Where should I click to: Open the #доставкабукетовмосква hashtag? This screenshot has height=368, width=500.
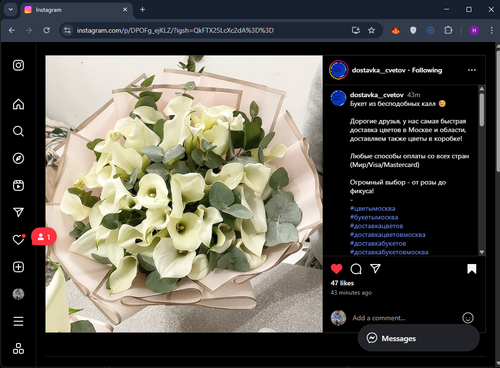[389, 252]
